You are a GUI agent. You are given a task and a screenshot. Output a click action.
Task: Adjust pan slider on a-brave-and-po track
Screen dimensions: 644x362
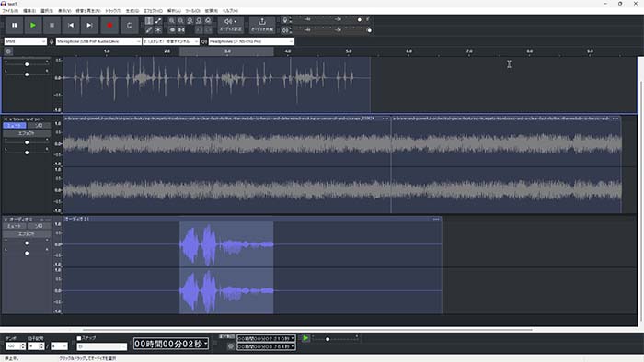[27, 153]
